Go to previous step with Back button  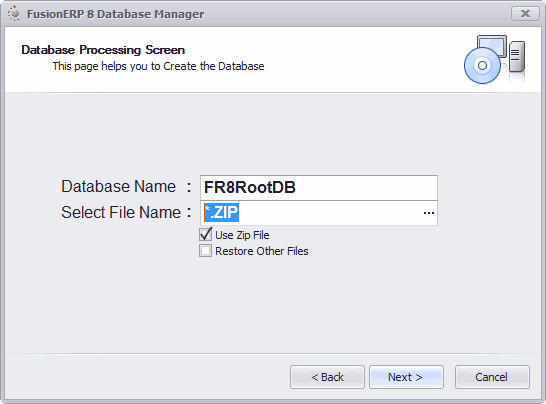click(327, 377)
